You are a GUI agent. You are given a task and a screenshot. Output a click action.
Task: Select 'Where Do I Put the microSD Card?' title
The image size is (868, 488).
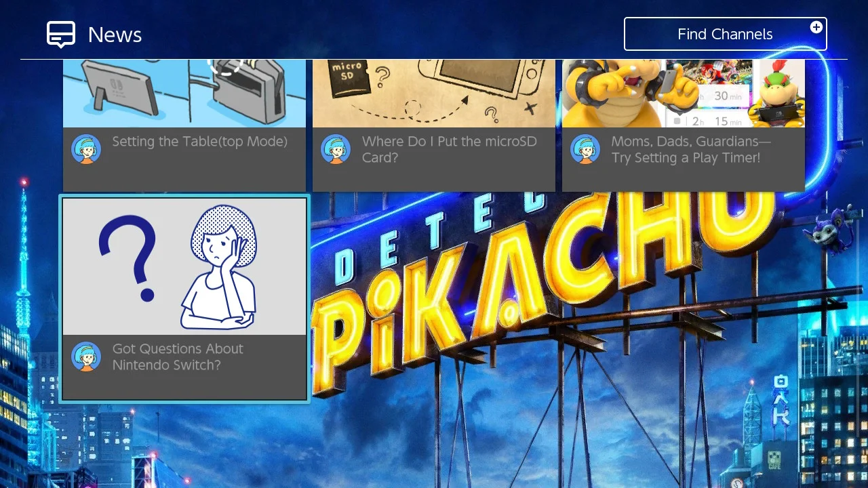coord(450,150)
